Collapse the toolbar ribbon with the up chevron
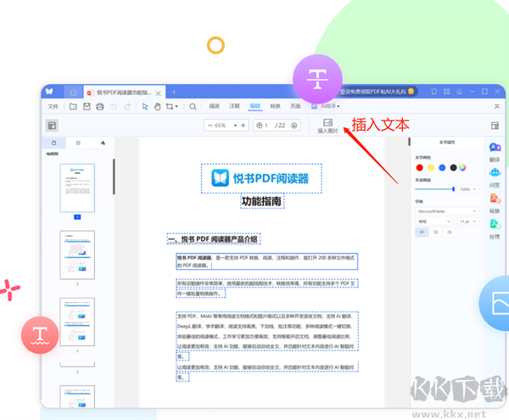This screenshot has width=509, height=420. 496,106
